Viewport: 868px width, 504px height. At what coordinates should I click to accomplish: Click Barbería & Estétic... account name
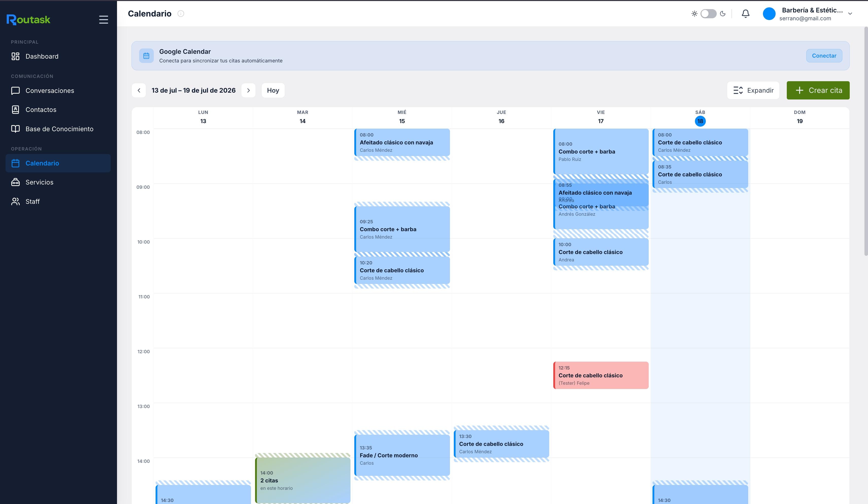[812, 10]
